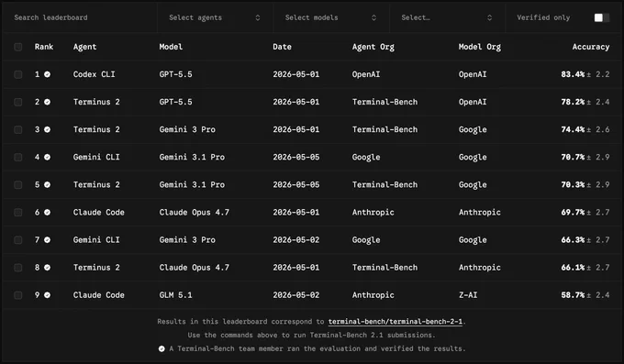This screenshot has height=364, width=624.
Task: Sort by the Model Org column header
Action: [x=480, y=47]
